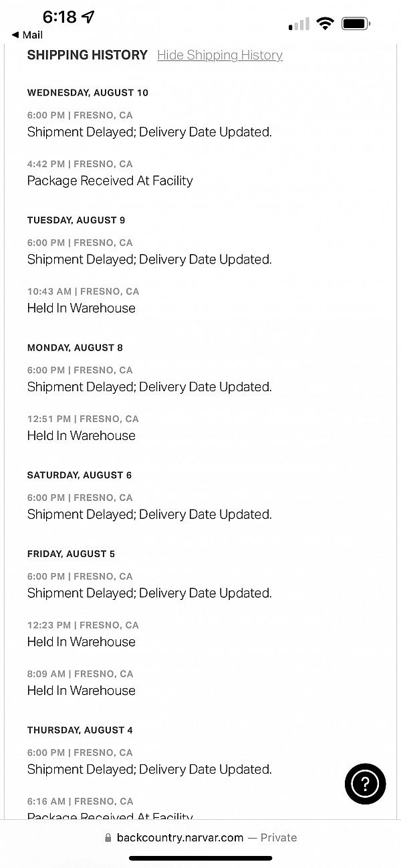Viewport: 401px width, 868px height.
Task: Tap the help question mark button
Action: [x=365, y=783]
